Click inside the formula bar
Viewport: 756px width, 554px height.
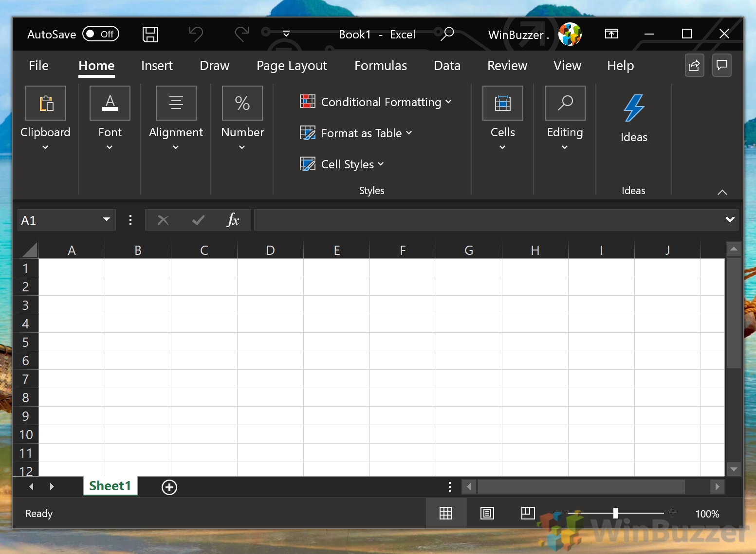click(488, 220)
